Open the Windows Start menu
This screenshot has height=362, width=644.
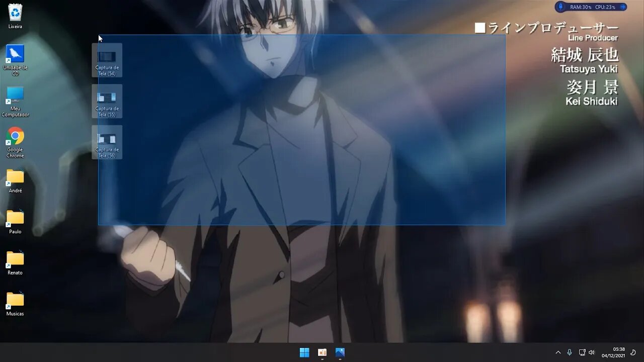coord(304,352)
